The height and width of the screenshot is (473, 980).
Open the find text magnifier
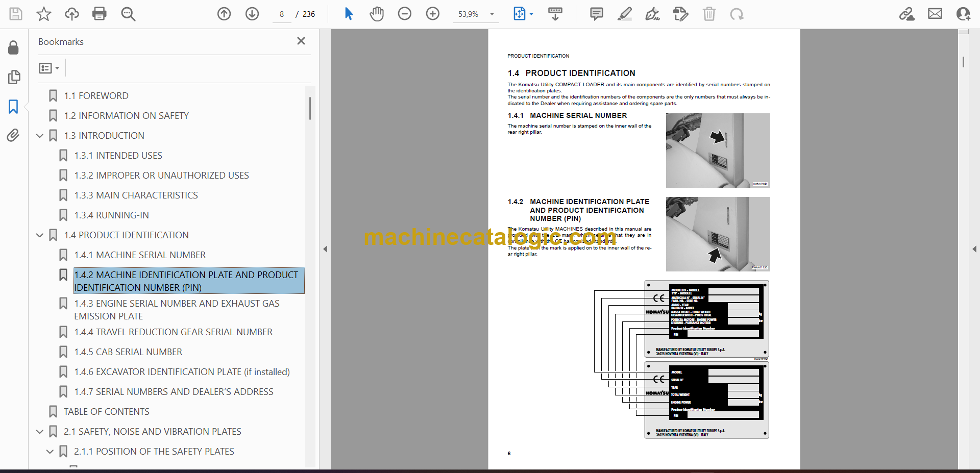coord(128,14)
